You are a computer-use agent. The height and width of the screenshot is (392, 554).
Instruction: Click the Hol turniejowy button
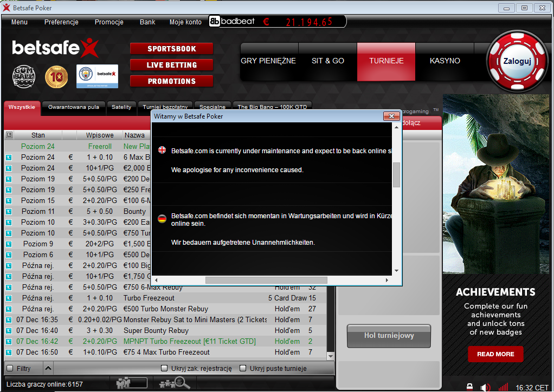click(389, 336)
